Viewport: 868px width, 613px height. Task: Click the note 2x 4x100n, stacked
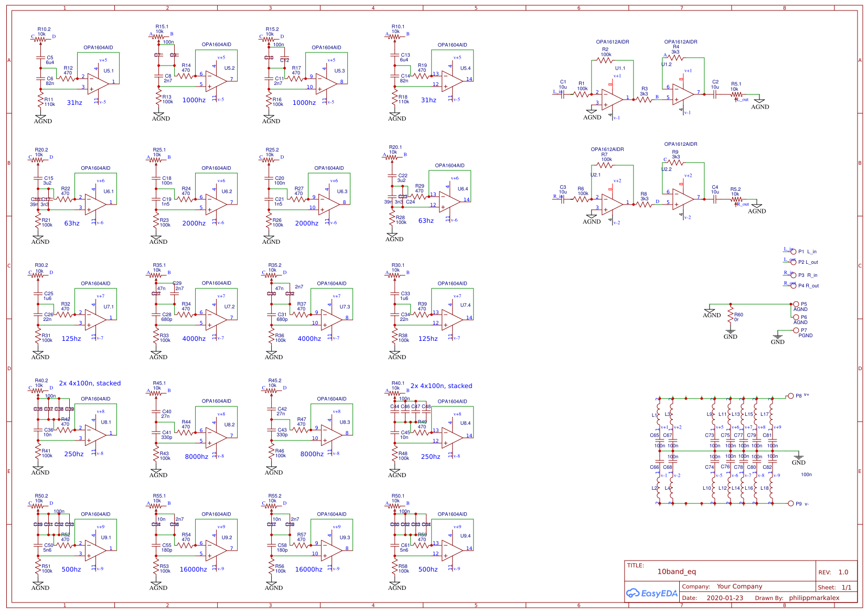(89, 383)
